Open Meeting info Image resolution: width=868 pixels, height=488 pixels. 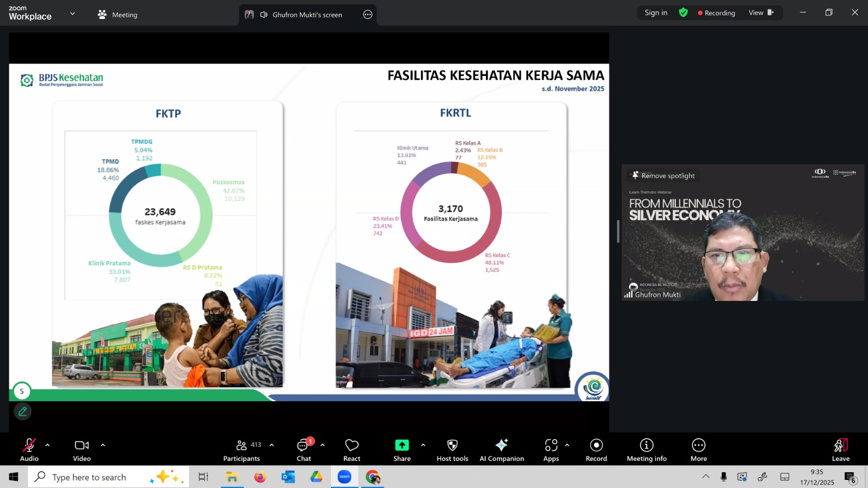pyautogui.click(x=646, y=450)
